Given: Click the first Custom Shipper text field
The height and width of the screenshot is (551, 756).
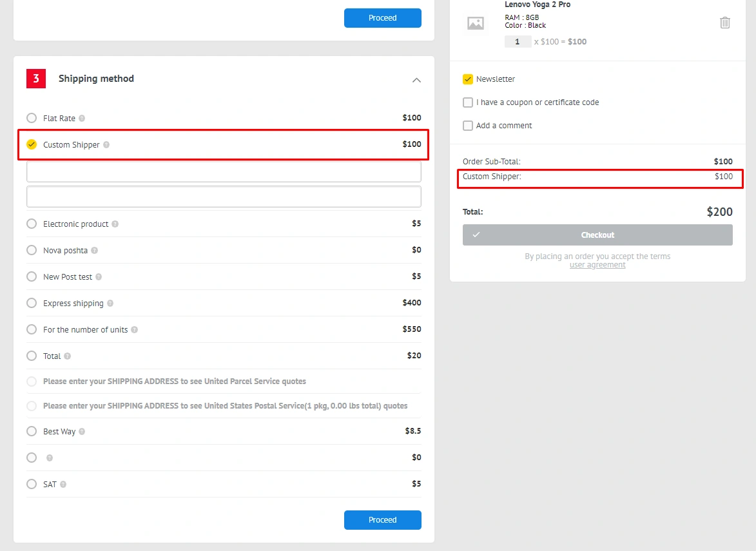Looking at the screenshot, I should tap(224, 171).
